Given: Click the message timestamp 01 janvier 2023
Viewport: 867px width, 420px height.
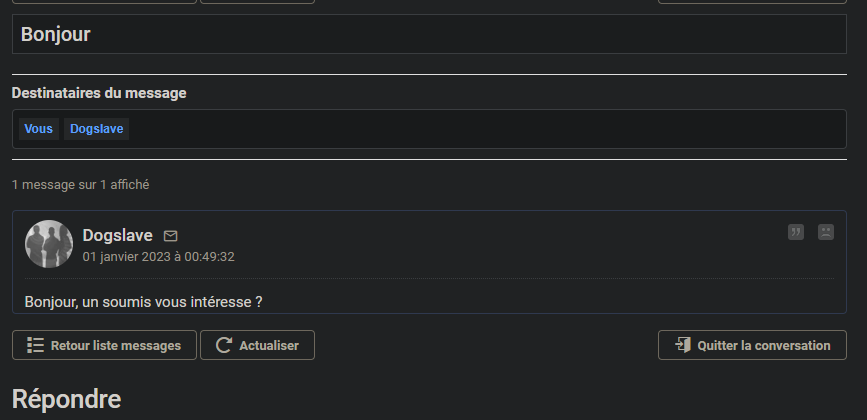Looking at the screenshot, I should click(x=159, y=257).
